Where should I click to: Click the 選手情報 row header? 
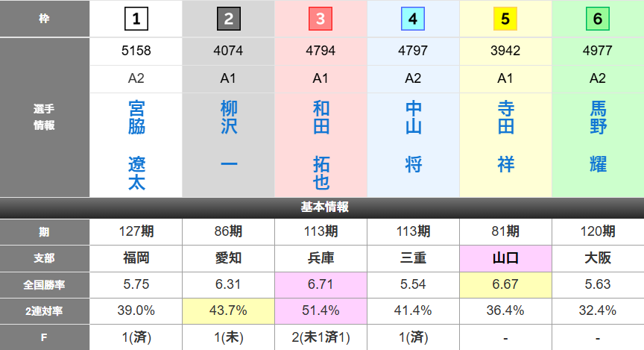click(45, 117)
